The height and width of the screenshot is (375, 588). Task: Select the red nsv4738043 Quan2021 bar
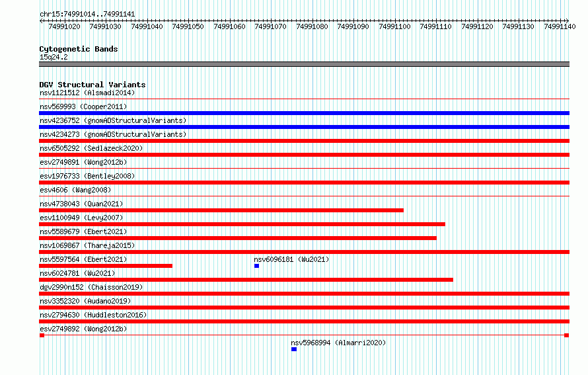point(221,210)
